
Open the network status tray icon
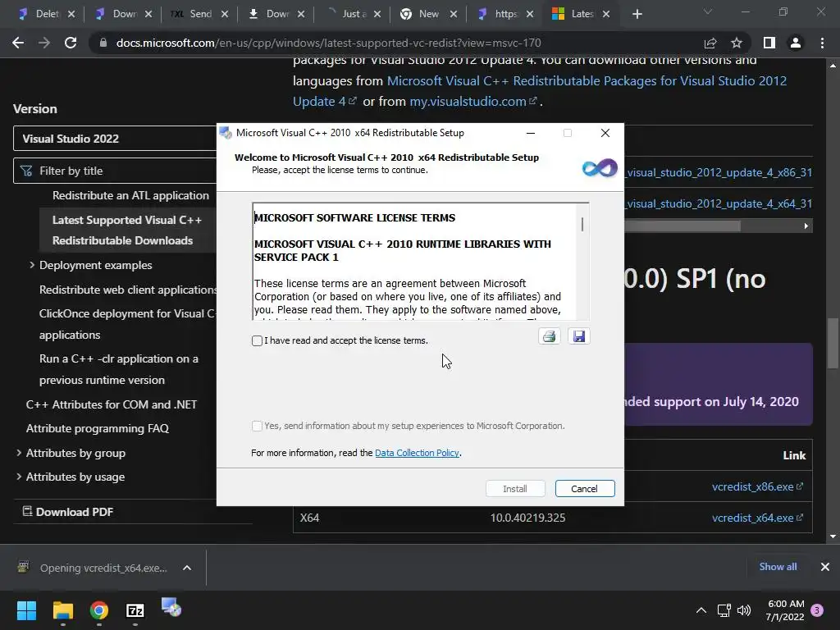[724, 610]
